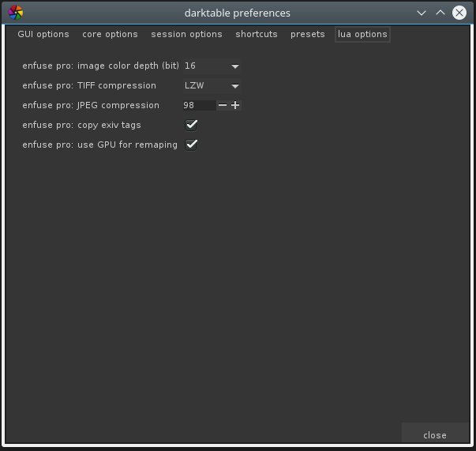Image resolution: width=476 pixels, height=451 pixels.
Task: Select the shortcuts tab
Action: 257,35
